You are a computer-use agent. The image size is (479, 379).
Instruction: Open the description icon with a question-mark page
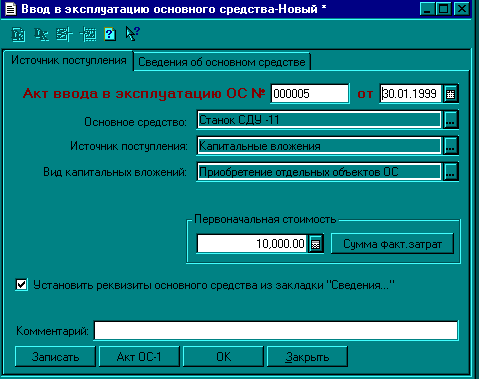pos(110,34)
